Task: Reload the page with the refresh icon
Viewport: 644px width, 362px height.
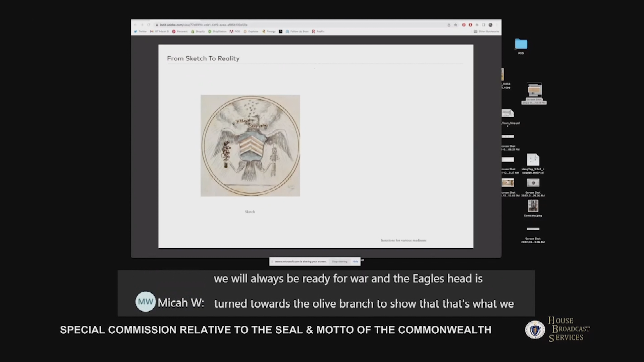Action: click(x=149, y=25)
